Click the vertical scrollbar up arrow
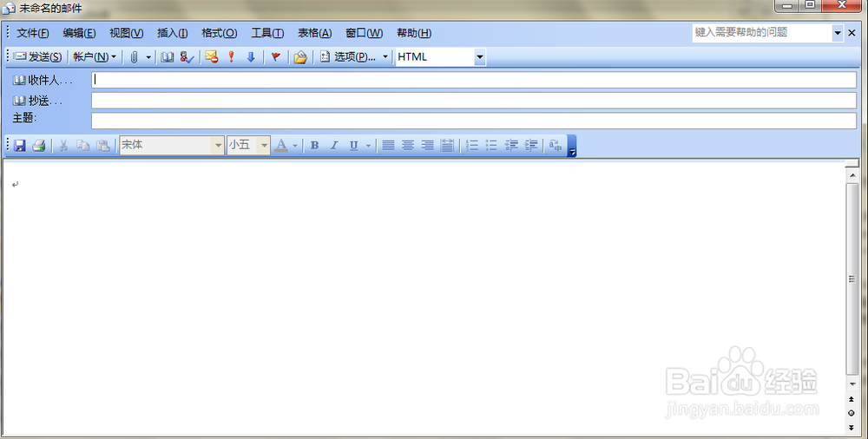 pos(852,175)
